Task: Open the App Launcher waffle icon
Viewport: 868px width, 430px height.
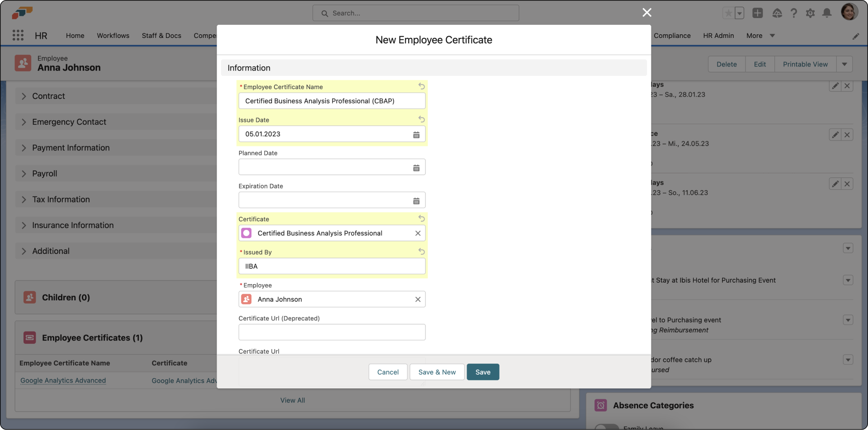Action: point(18,35)
